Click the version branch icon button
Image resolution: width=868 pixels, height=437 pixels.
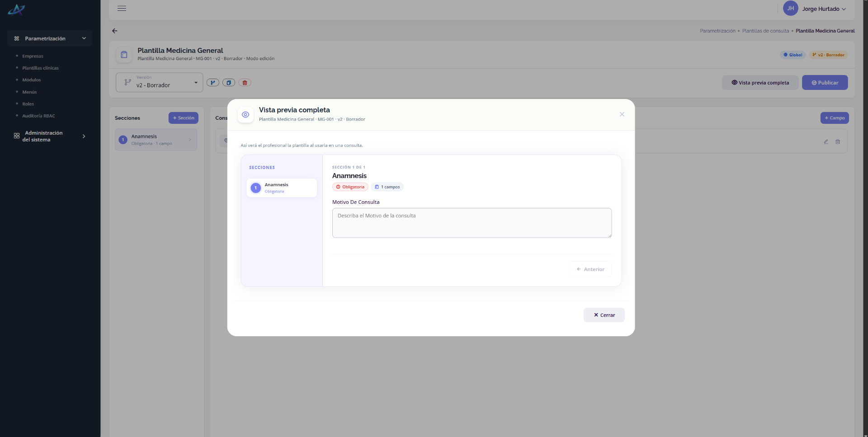(x=213, y=83)
